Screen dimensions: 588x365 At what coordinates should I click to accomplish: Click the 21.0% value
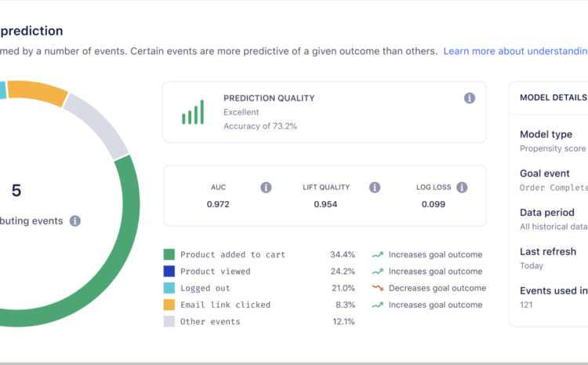(x=343, y=288)
